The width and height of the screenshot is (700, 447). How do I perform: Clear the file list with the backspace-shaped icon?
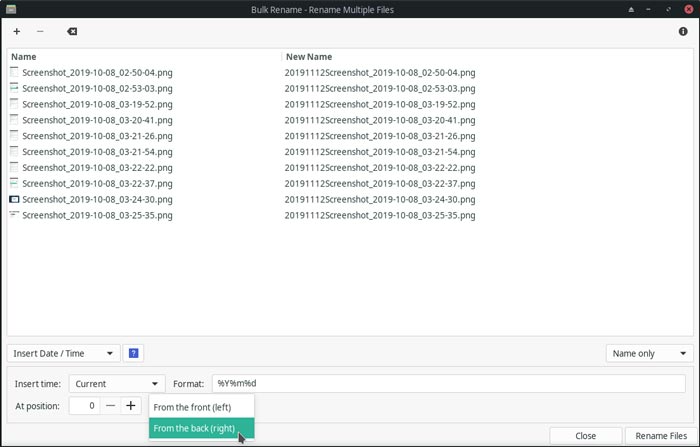point(72,31)
